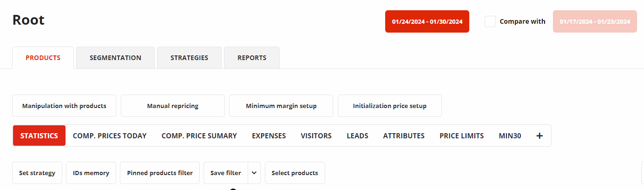Switch to the Segmentation tab
The width and height of the screenshot is (644, 190).
[x=115, y=58]
